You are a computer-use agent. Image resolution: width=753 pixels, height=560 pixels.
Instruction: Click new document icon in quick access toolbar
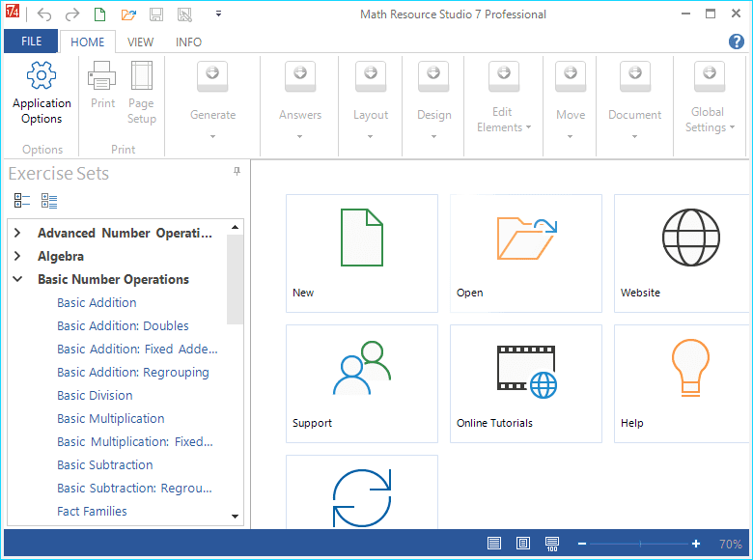click(100, 14)
